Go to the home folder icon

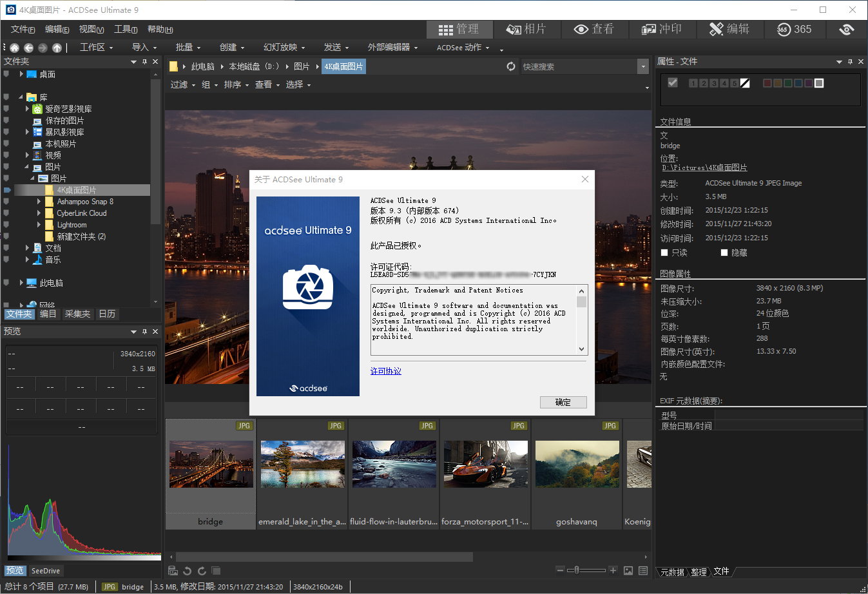click(14, 48)
